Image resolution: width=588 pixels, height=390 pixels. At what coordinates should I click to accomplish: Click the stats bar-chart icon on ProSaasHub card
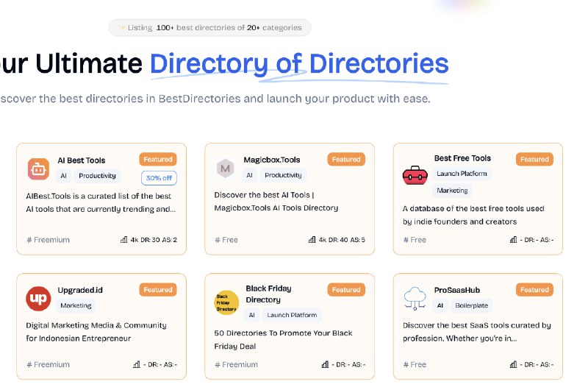(513, 364)
